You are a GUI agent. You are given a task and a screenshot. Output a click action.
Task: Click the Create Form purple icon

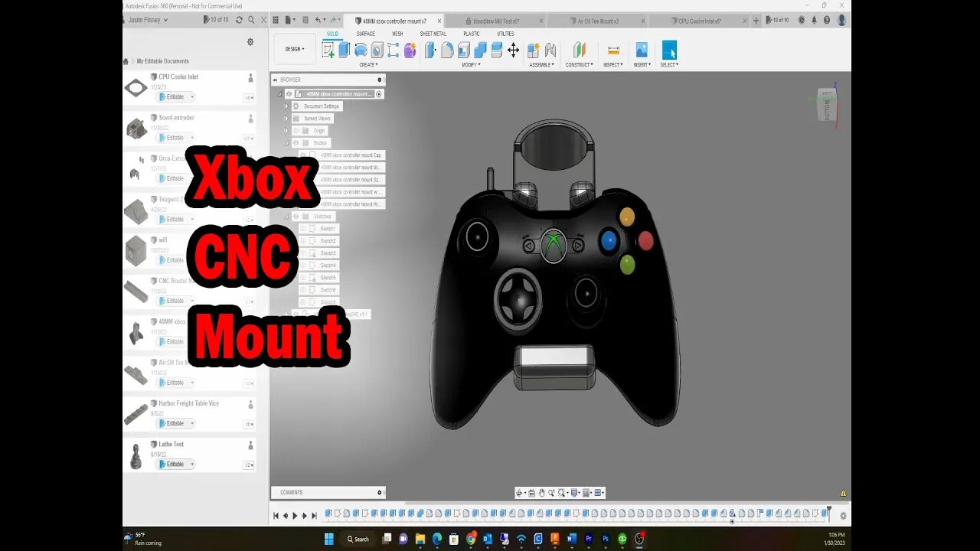click(x=410, y=51)
